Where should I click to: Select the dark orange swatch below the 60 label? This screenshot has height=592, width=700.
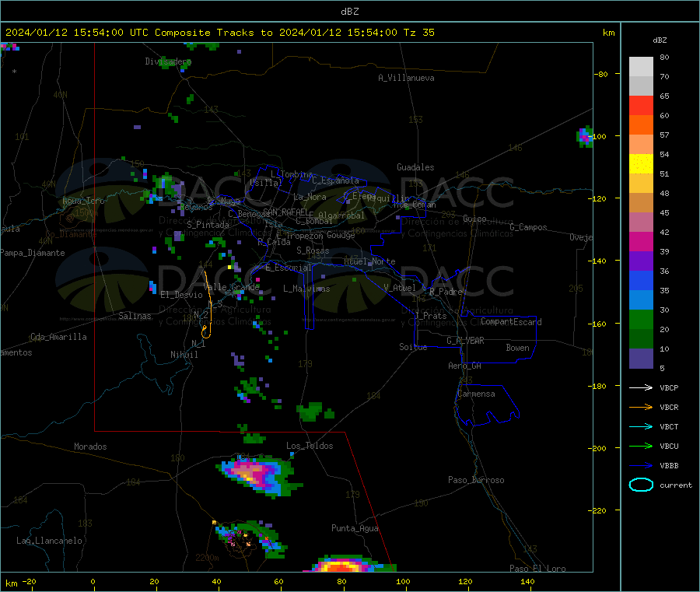click(x=641, y=125)
